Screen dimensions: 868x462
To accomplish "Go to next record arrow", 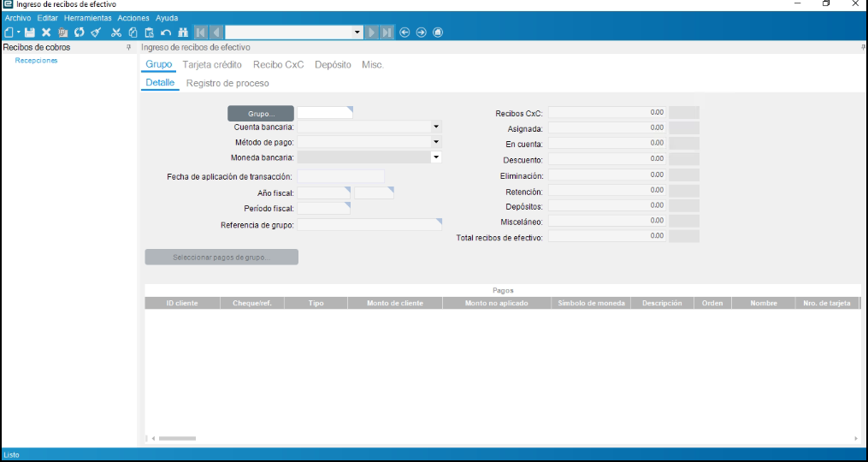I will pyautogui.click(x=372, y=33).
